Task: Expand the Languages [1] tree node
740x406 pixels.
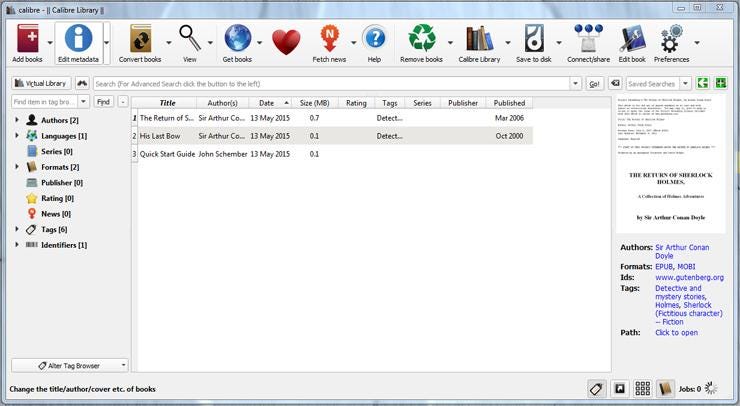Action: click(x=17, y=135)
